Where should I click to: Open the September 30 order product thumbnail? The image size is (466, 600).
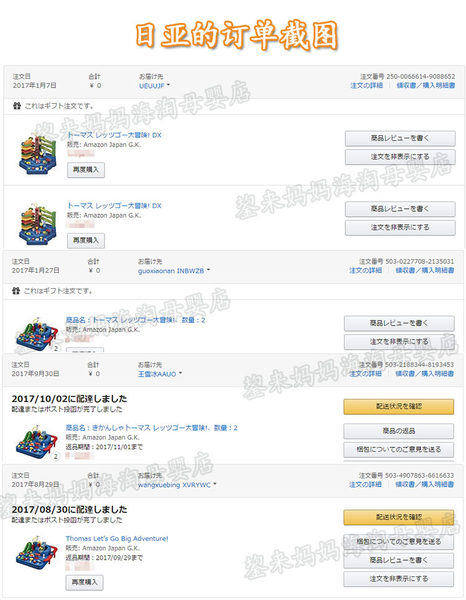tap(37, 441)
